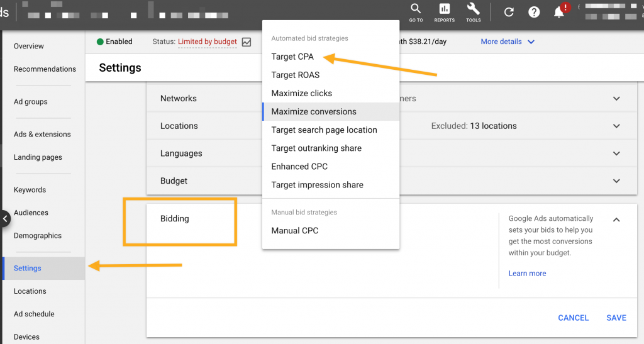Click the chart icon next to Limited by budget
Screen dimensions: 644x344
[247, 42]
